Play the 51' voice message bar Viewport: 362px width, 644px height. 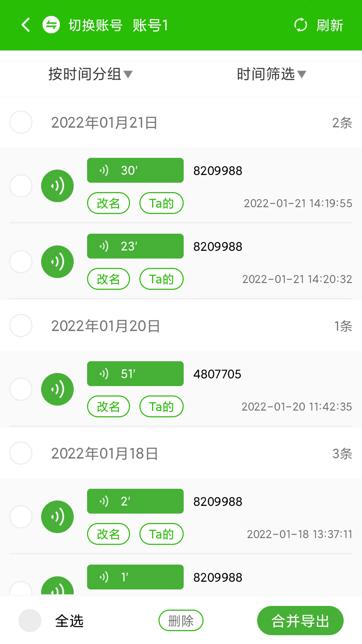[x=135, y=374]
